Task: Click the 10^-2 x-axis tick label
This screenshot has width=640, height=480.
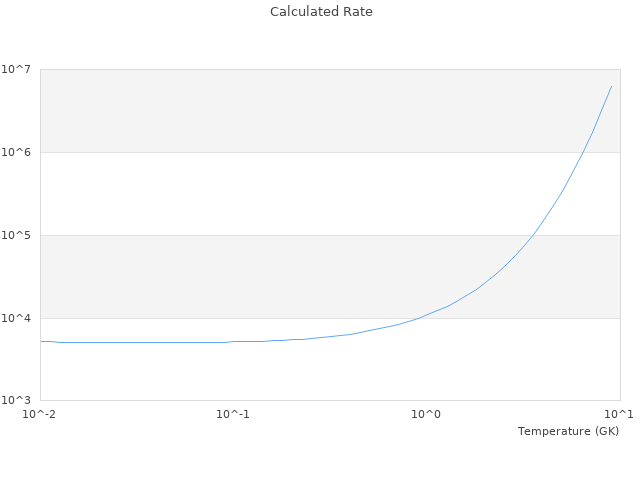Action: click(39, 414)
